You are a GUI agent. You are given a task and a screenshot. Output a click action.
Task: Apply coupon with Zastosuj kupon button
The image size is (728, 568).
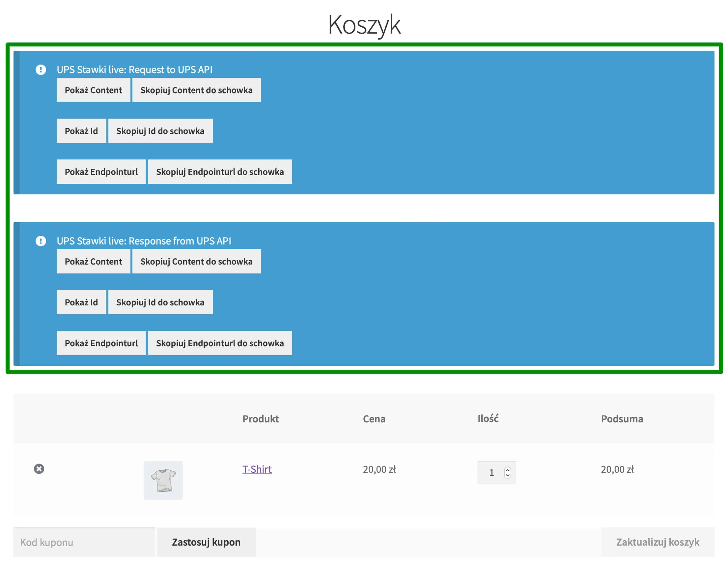[x=206, y=542]
